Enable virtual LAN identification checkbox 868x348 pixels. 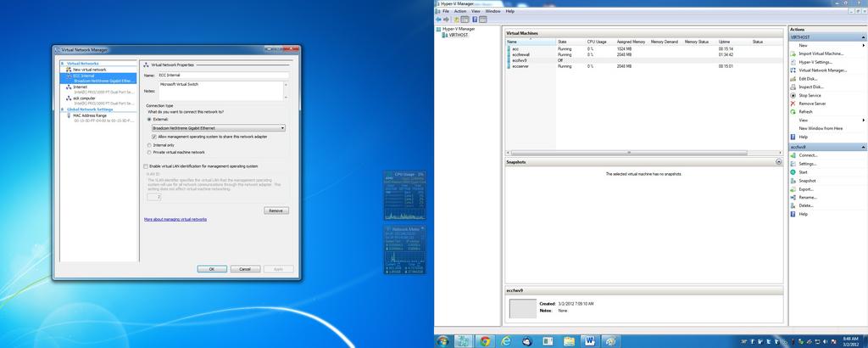145,166
